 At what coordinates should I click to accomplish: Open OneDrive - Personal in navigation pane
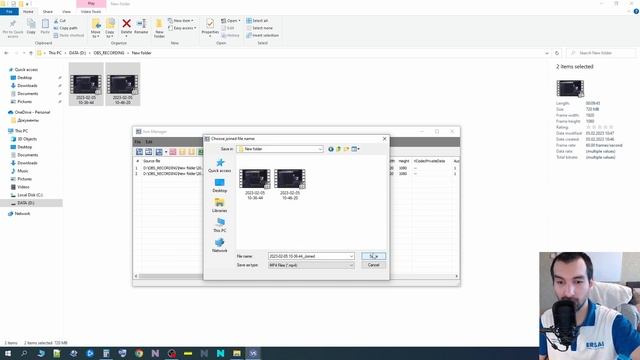(32, 112)
